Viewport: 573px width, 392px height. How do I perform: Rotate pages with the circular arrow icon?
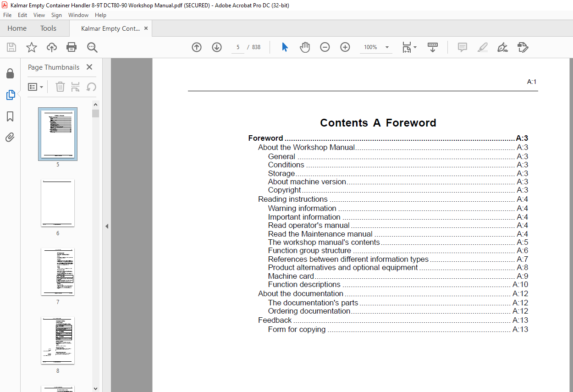click(91, 87)
